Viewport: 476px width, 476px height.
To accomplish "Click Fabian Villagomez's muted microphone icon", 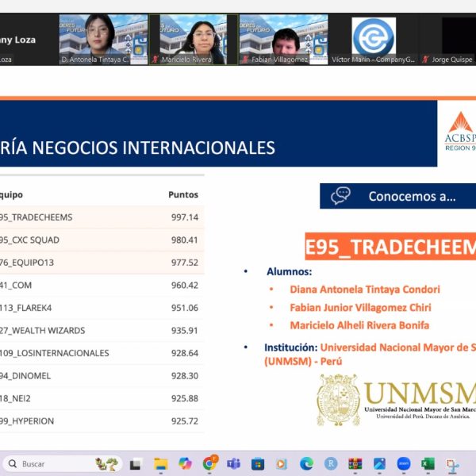I will click(x=245, y=59).
